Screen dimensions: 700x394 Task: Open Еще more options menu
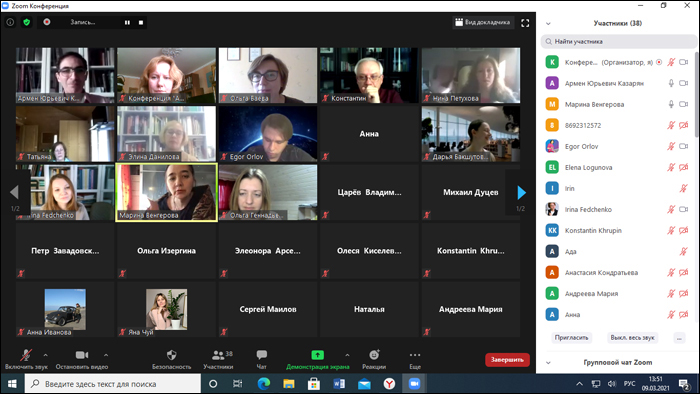(x=415, y=359)
